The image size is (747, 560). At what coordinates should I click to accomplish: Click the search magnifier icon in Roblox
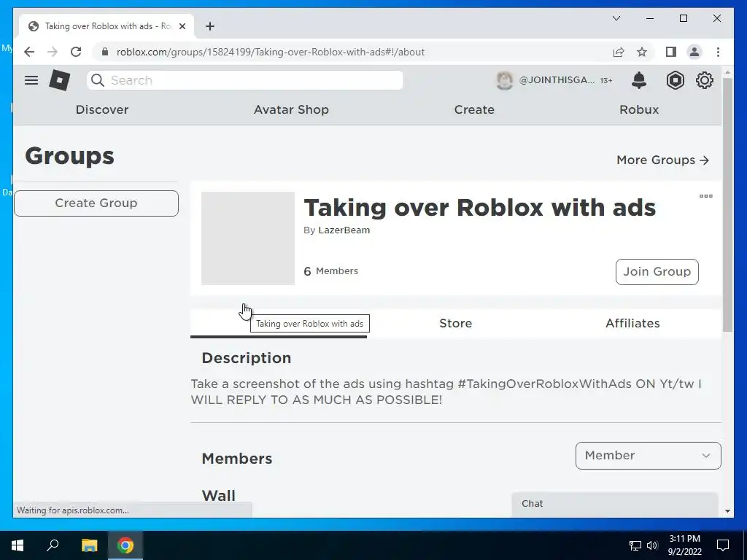(98, 80)
